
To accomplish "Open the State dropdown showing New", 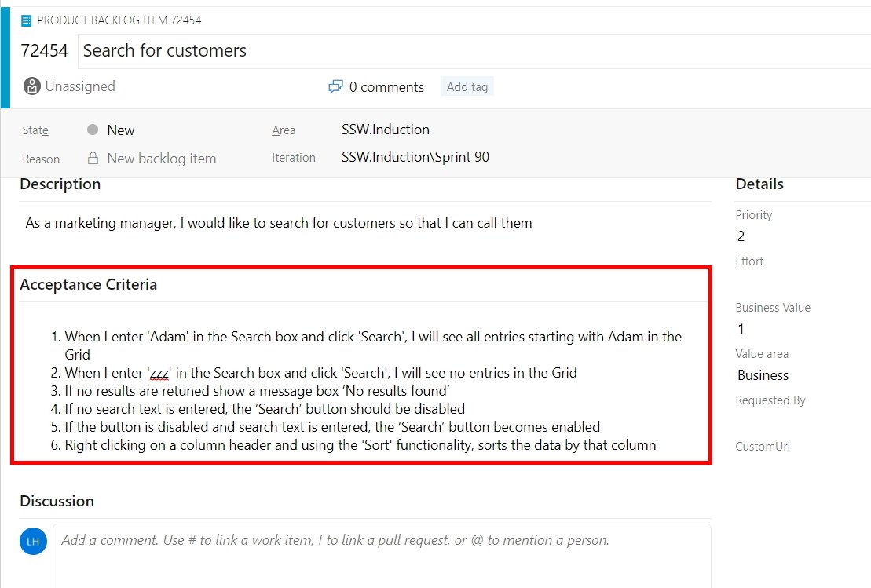I will click(x=121, y=130).
